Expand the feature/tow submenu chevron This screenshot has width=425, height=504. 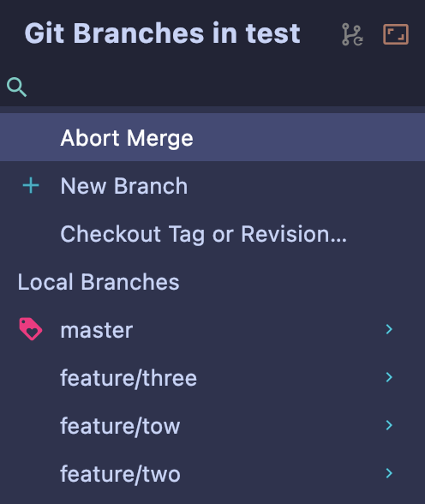point(389,425)
